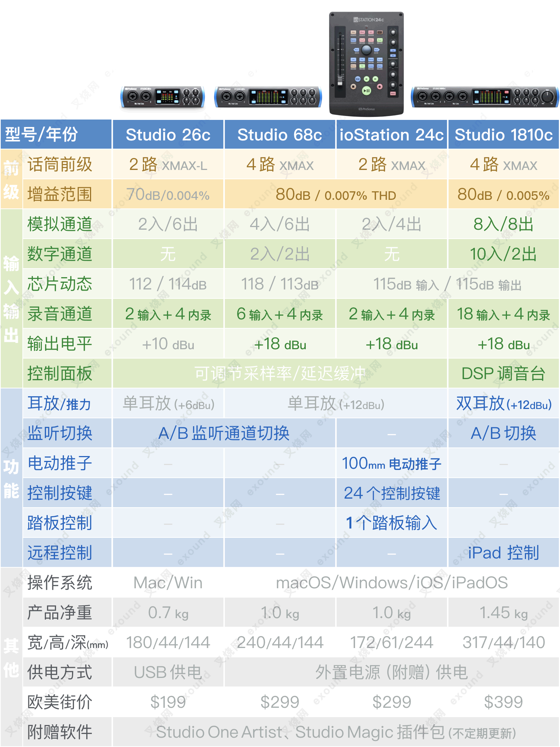The width and height of the screenshot is (560, 747).
Task: Click the '双耳放(+12dBu)' cell
Action: coord(504,403)
